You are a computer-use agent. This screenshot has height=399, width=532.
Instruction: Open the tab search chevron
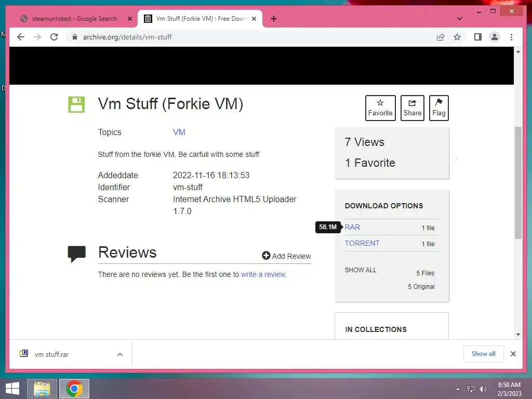[x=460, y=19]
